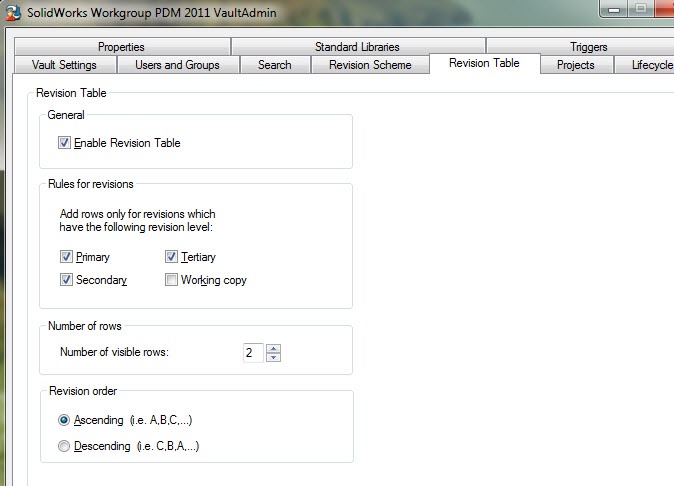674x486 pixels.
Task: Click the 'Add rows only for revisions which' text
Action: coord(138,214)
